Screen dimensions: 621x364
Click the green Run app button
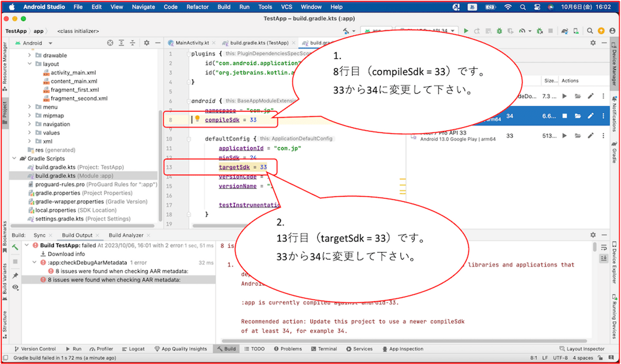click(x=466, y=31)
